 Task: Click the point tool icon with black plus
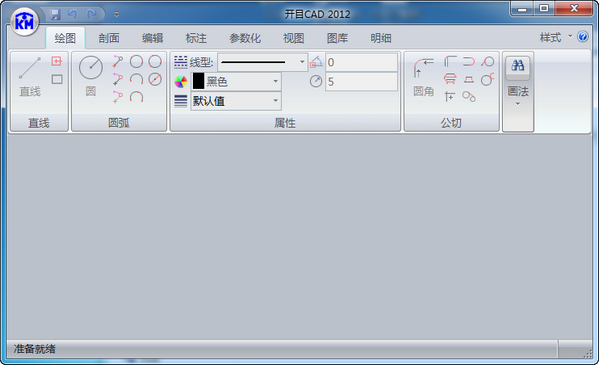click(118, 79)
